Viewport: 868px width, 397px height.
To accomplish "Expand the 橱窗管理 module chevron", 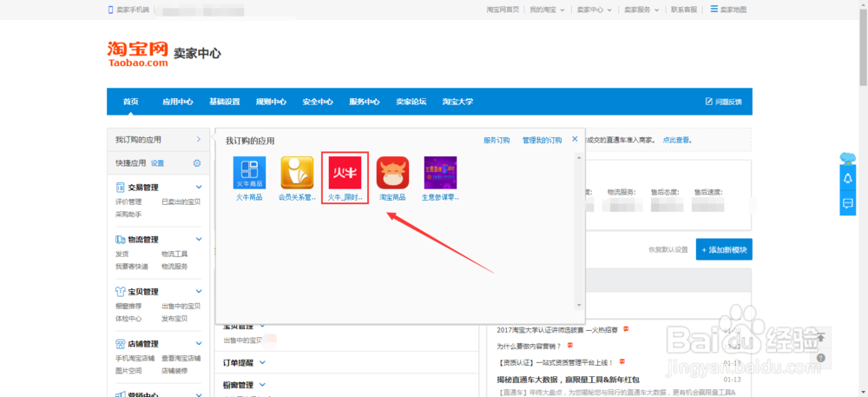I will (262, 385).
